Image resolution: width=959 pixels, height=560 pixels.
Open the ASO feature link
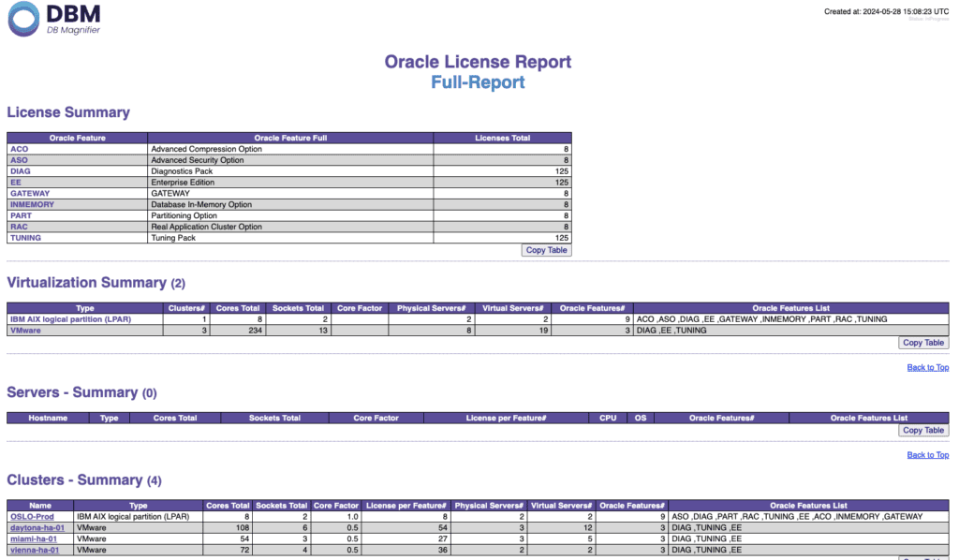pos(20,160)
